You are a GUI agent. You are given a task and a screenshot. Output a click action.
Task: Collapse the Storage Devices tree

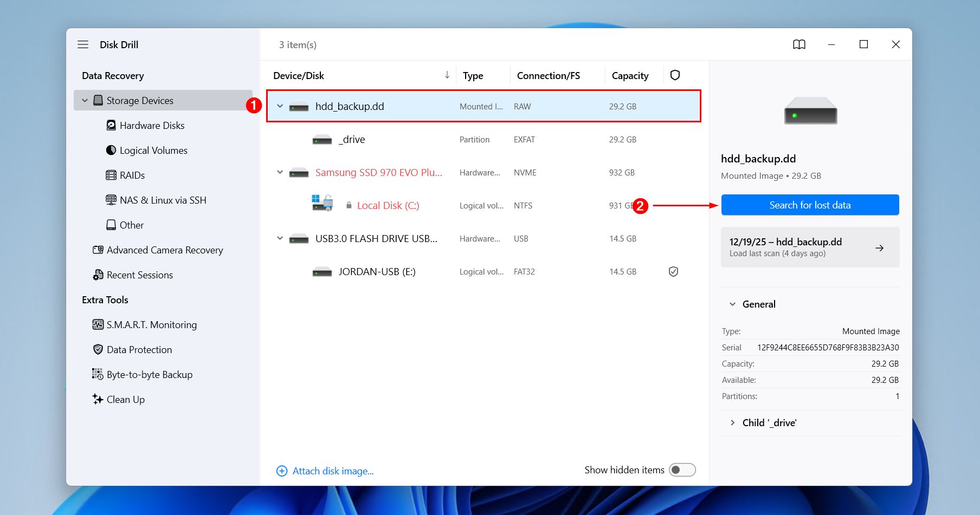coord(85,101)
